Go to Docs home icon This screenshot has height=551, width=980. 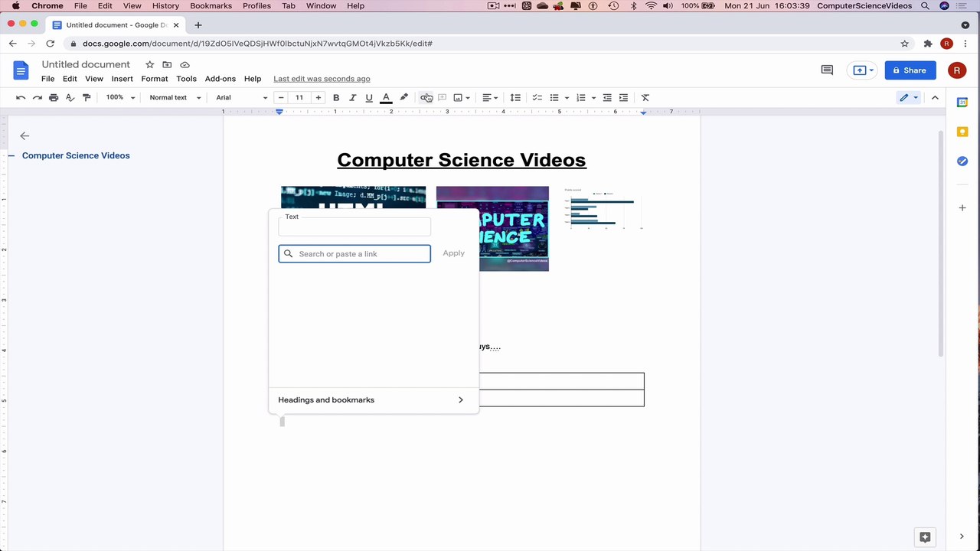pyautogui.click(x=21, y=71)
